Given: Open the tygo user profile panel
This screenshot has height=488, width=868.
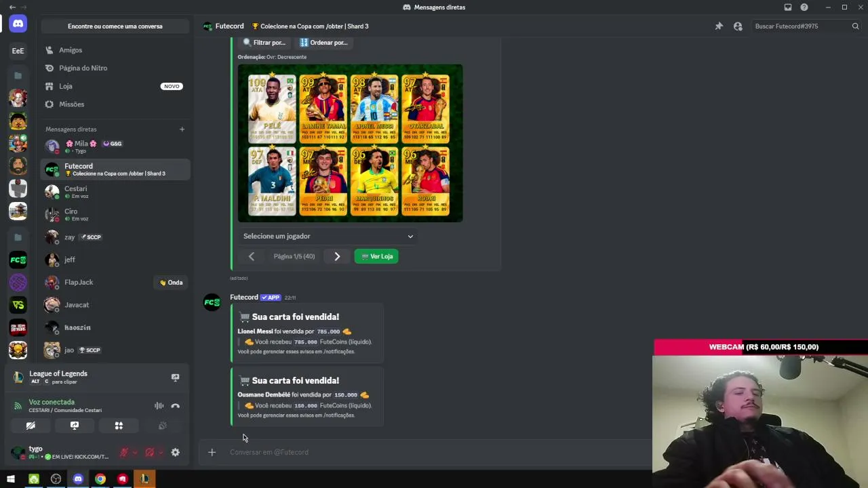Looking at the screenshot, I should tap(61, 453).
